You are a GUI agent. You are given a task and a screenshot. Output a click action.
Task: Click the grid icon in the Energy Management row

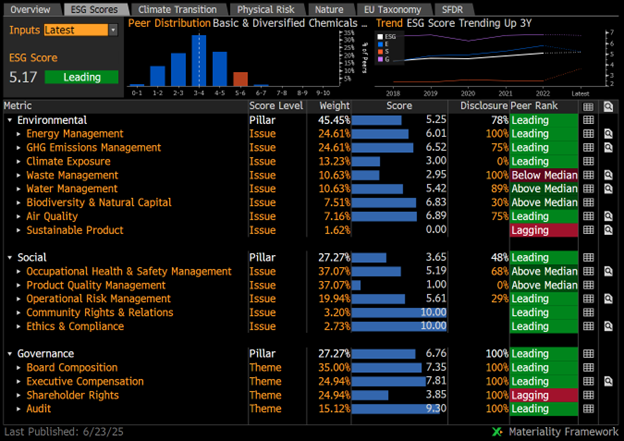tap(588, 133)
